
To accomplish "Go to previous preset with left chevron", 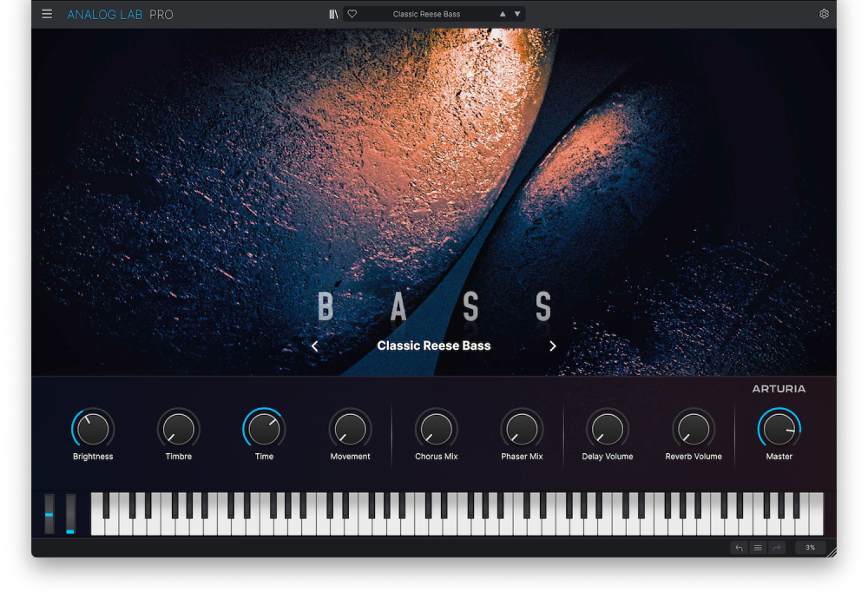I will click(314, 346).
